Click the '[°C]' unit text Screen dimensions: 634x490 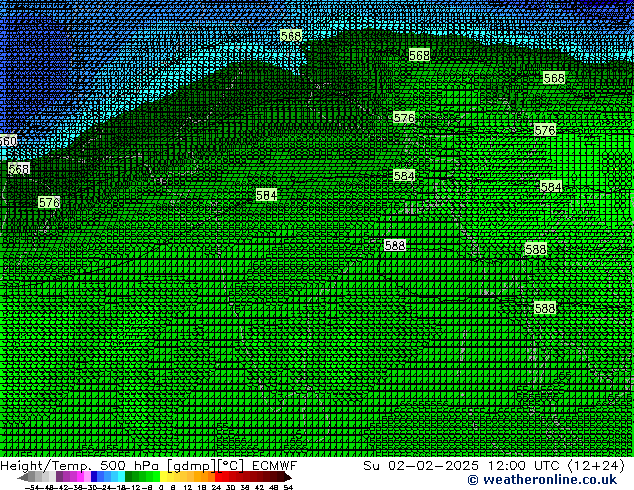tap(231, 466)
